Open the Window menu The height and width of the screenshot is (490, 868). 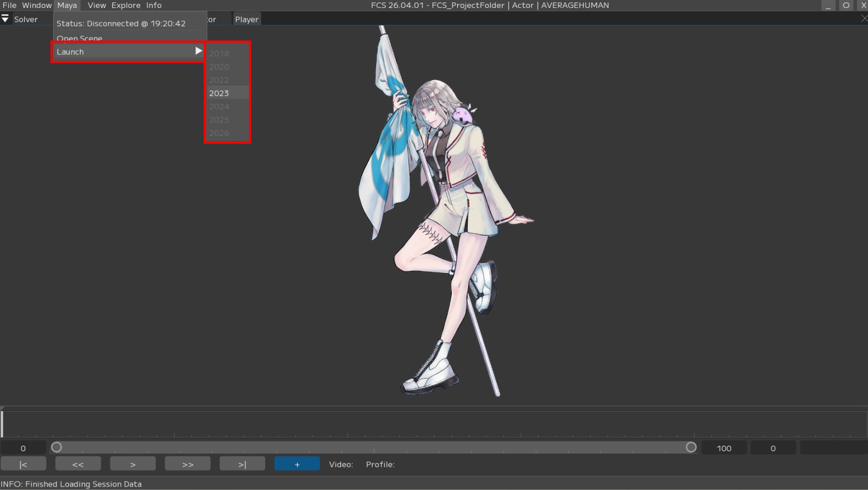point(37,5)
